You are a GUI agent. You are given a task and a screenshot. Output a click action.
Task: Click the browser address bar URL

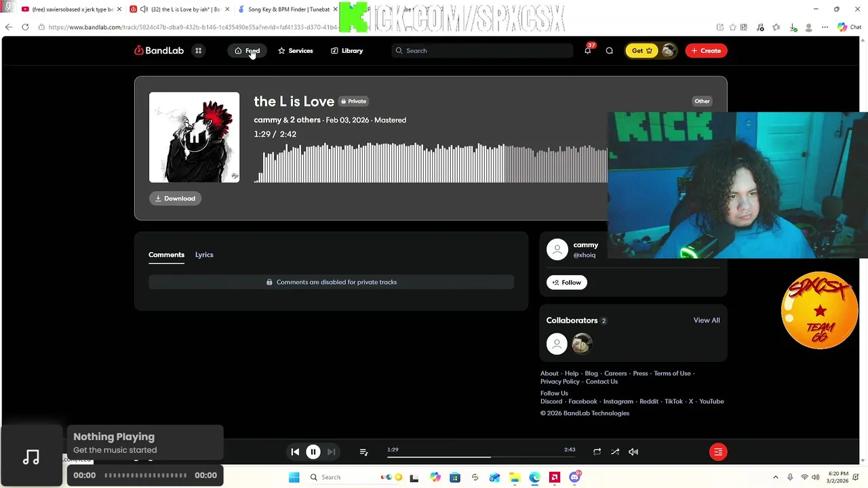click(x=193, y=27)
